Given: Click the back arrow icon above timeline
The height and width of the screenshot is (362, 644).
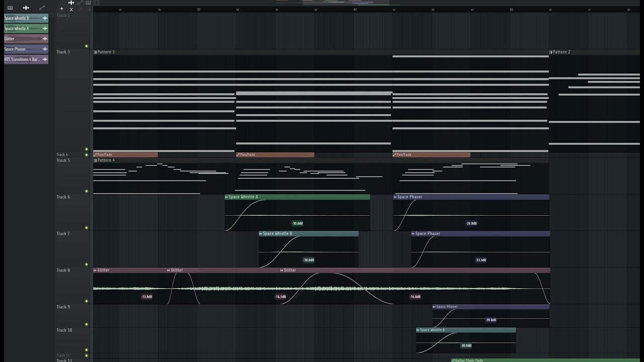Looking at the screenshot, I should (97, 3).
